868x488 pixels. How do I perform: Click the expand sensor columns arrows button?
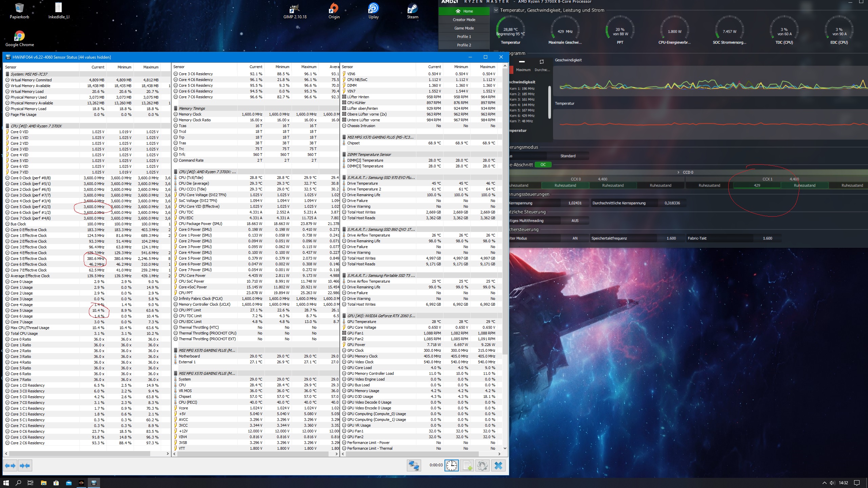pos(10,466)
